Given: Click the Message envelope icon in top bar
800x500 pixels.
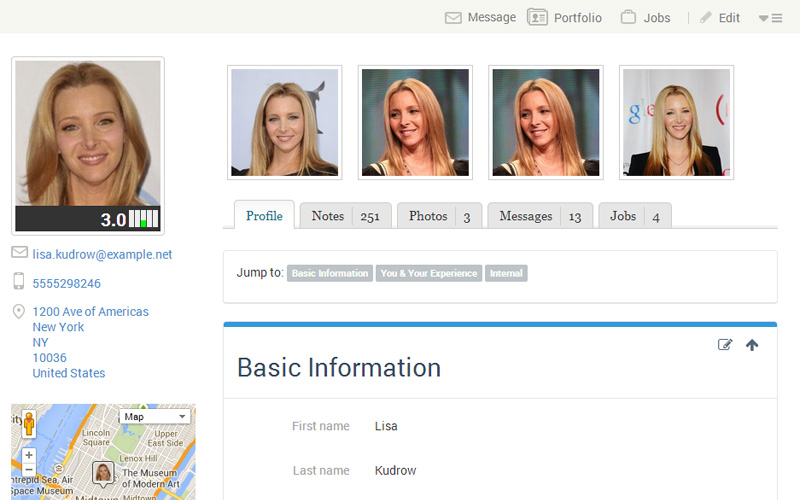Looking at the screenshot, I should [453, 18].
